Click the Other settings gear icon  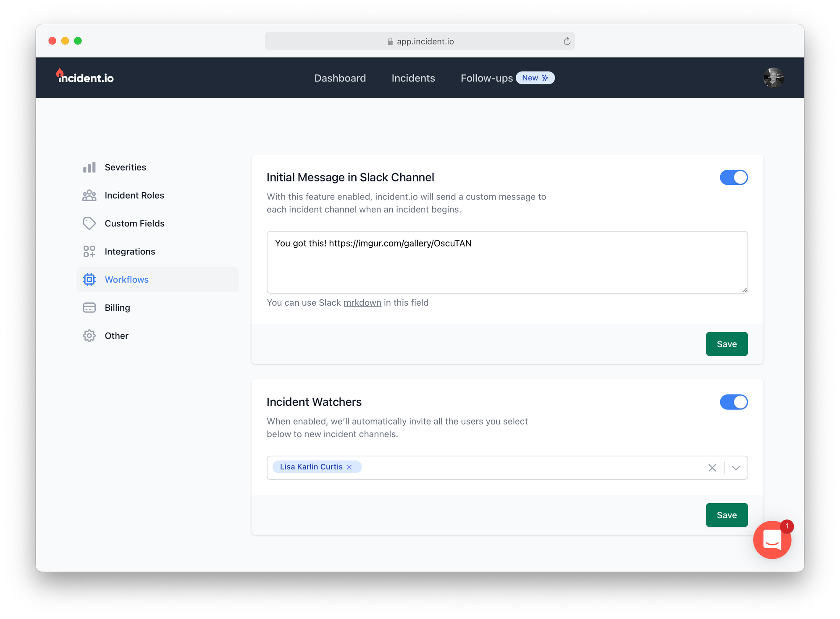tap(89, 336)
